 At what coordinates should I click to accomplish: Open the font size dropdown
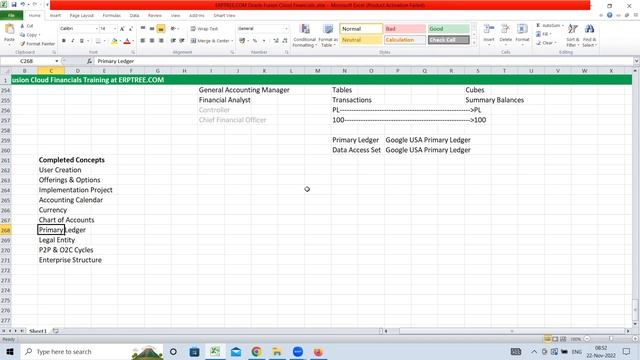point(115,29)
